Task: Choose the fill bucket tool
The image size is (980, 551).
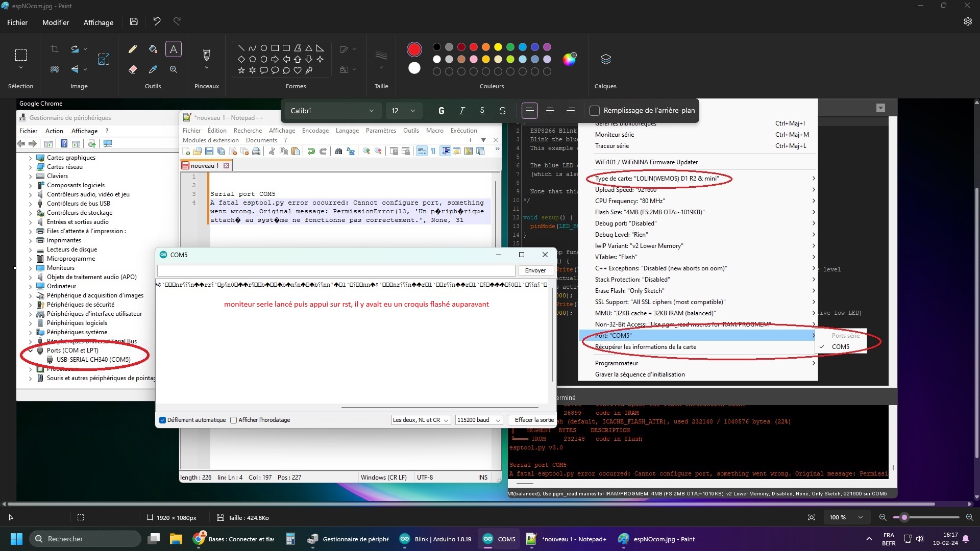Action: [153, 49]
